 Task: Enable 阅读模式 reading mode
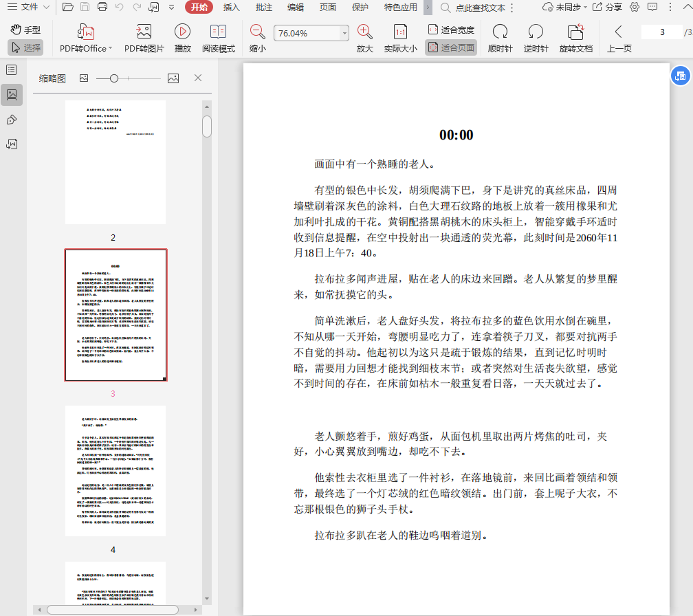[x=219, y=38]
